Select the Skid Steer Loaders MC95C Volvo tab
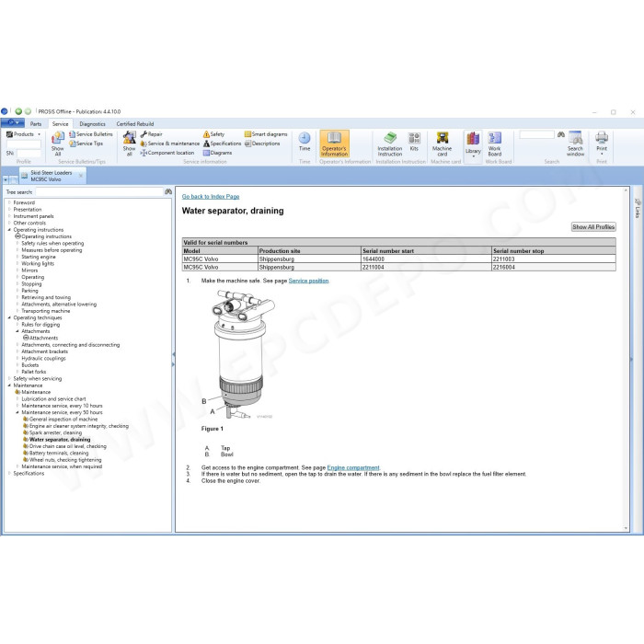The width and height of the screenshot is (644, 644). tap(52, 176)
